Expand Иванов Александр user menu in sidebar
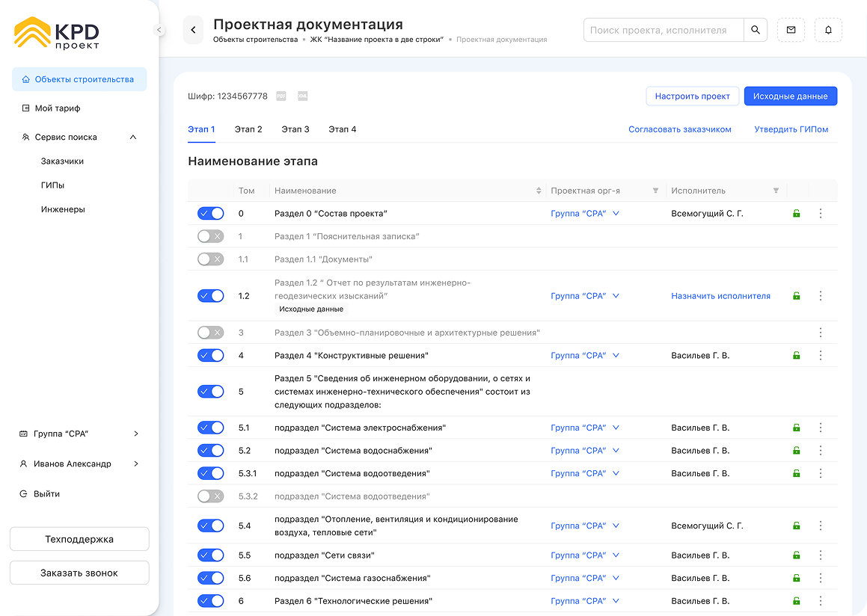867x616 pixels. click(x=135, y=464)
